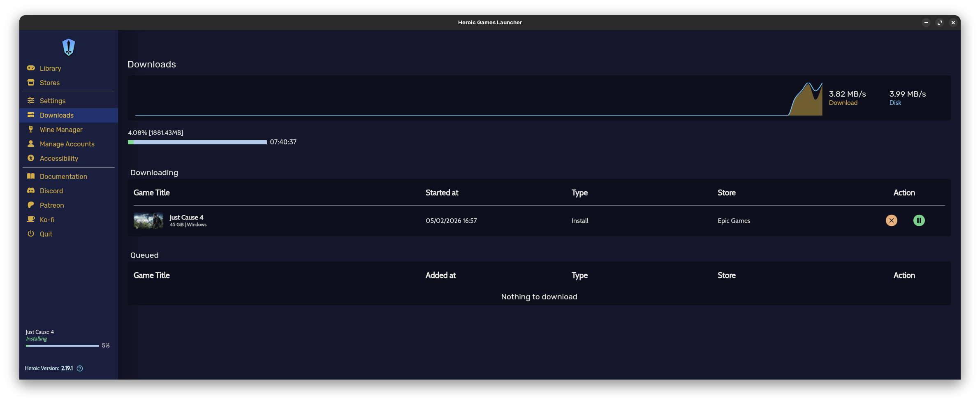
Task: Minimize the Heroic Games Launcher window
Action: (926, 23)
